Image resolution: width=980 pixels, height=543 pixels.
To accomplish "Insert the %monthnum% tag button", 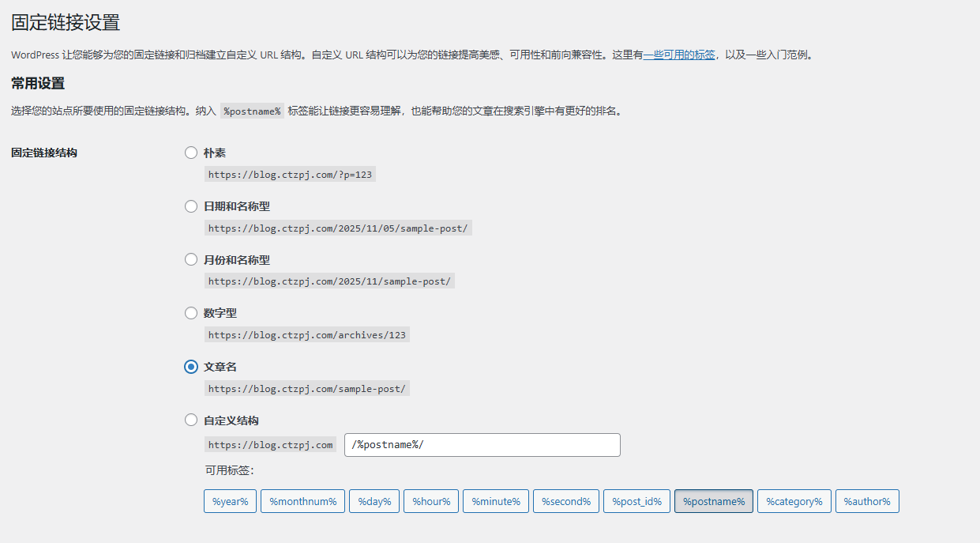I will 302,502.
